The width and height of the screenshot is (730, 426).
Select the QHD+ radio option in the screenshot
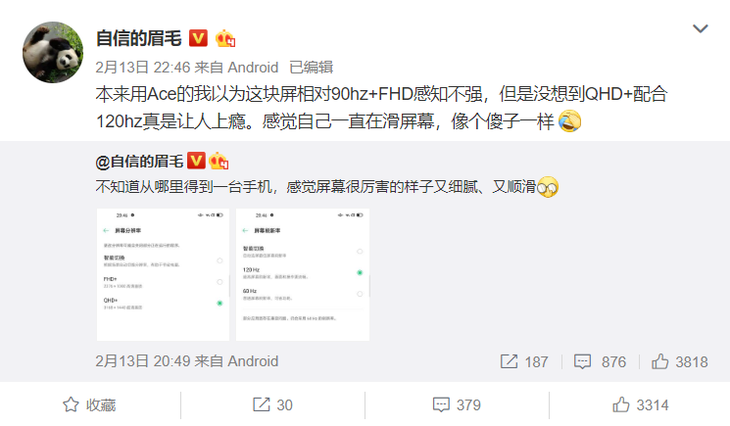[220, 304]
